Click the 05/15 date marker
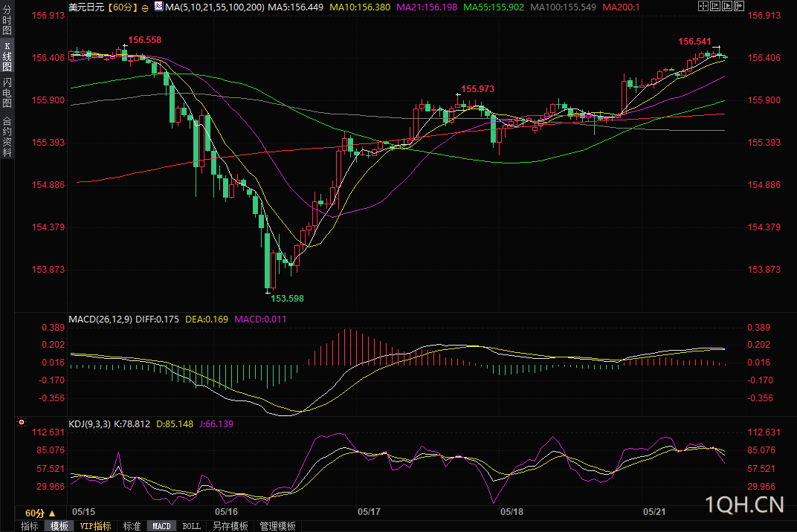The image size is (797, 532). (83, 511)
